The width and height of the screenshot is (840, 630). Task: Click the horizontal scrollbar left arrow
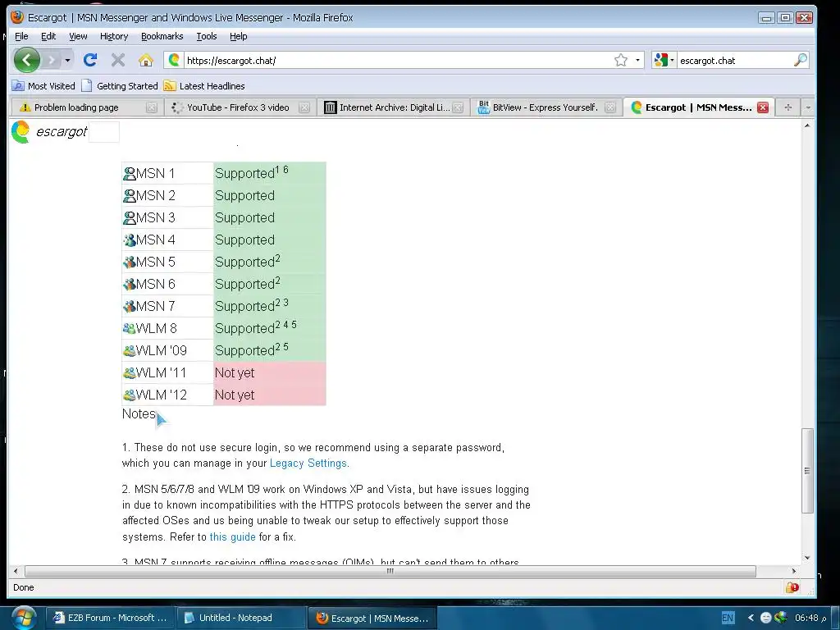(x=16, y=571)
